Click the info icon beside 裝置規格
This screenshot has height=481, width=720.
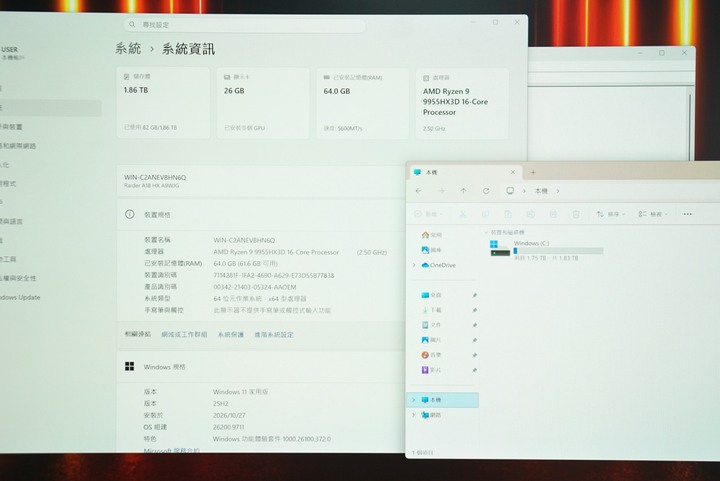(129, 214)
